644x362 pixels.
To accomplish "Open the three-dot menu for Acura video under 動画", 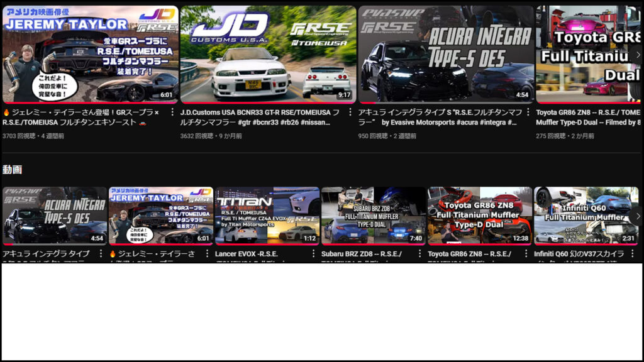I will pyautogui.click(x=101, y=254).
